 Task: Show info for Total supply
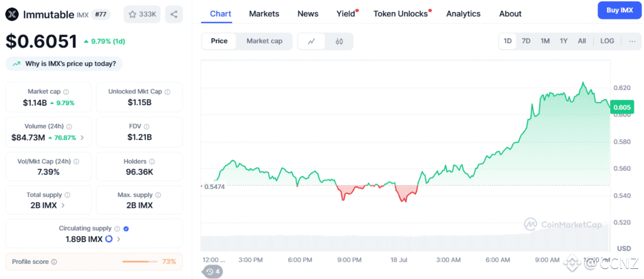tap(67, 195)
